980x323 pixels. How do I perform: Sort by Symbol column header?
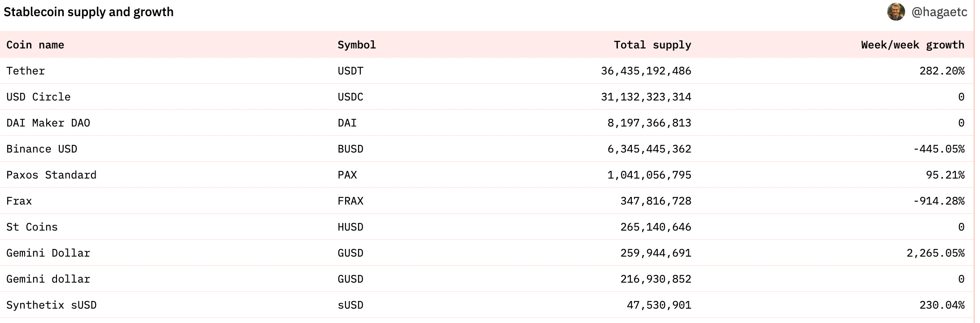357,45
